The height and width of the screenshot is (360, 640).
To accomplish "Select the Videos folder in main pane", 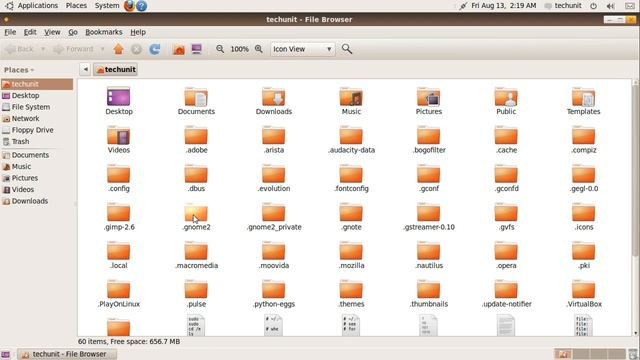I will click(x=119, y=140).
